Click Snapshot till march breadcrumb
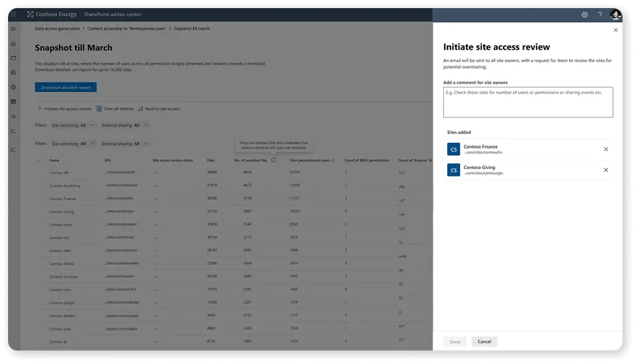This screenshot has width=636, height=364. 192,29
